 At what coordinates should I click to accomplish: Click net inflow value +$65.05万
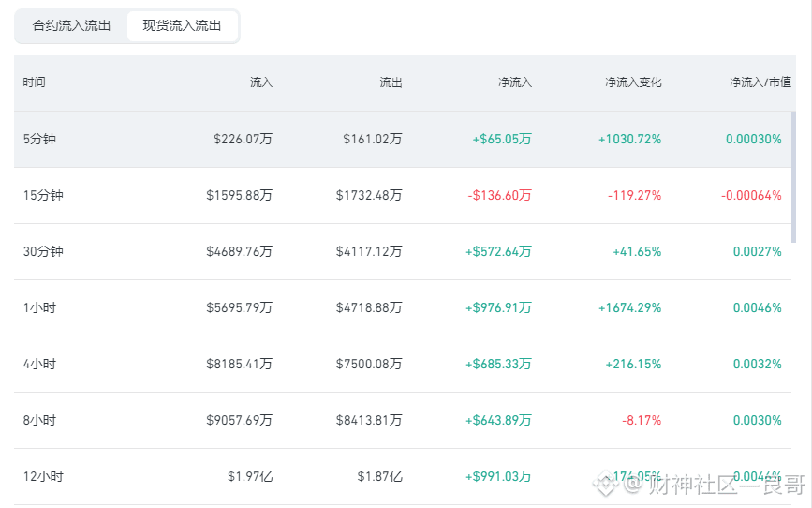[x=502, y=139]
